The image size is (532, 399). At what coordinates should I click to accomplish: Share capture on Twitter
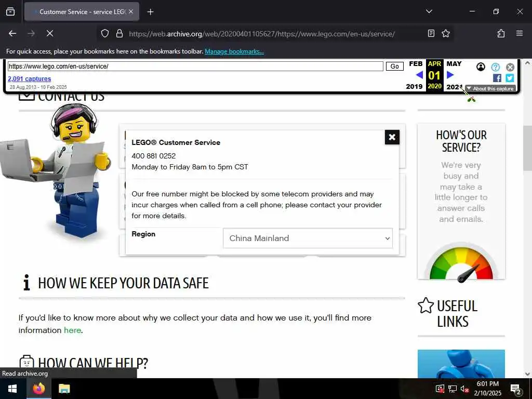510,78
